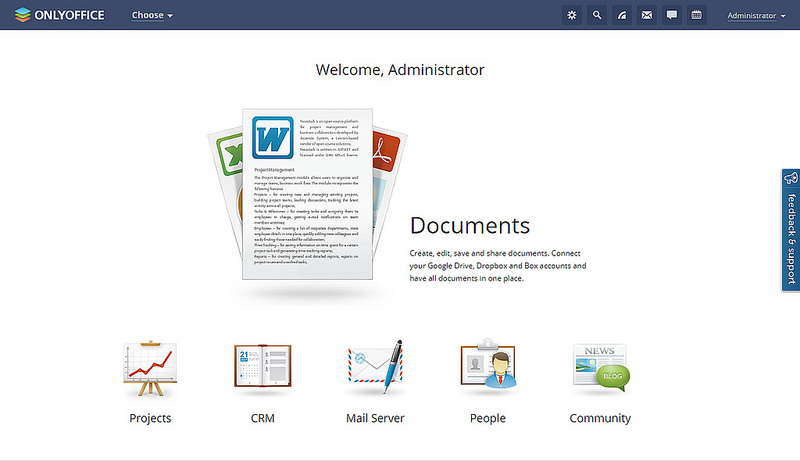800x461 pixels.
Task: Click the Projects text label
Action: (x=150, y=418)
